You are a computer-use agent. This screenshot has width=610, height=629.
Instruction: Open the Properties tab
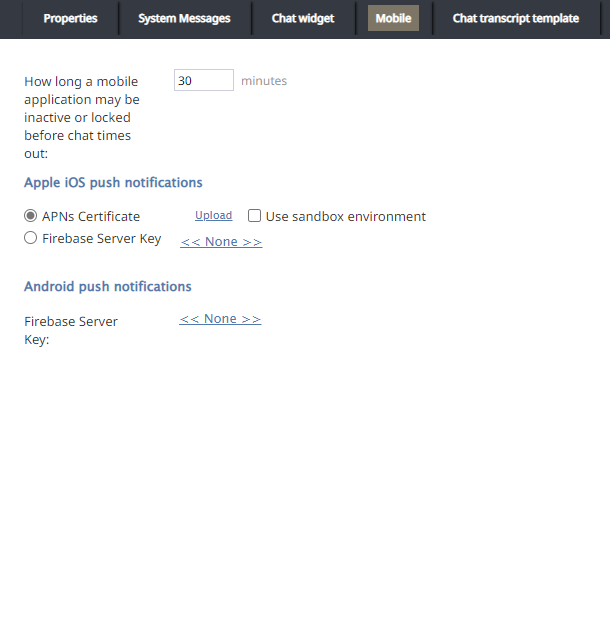tap(70, 18)
